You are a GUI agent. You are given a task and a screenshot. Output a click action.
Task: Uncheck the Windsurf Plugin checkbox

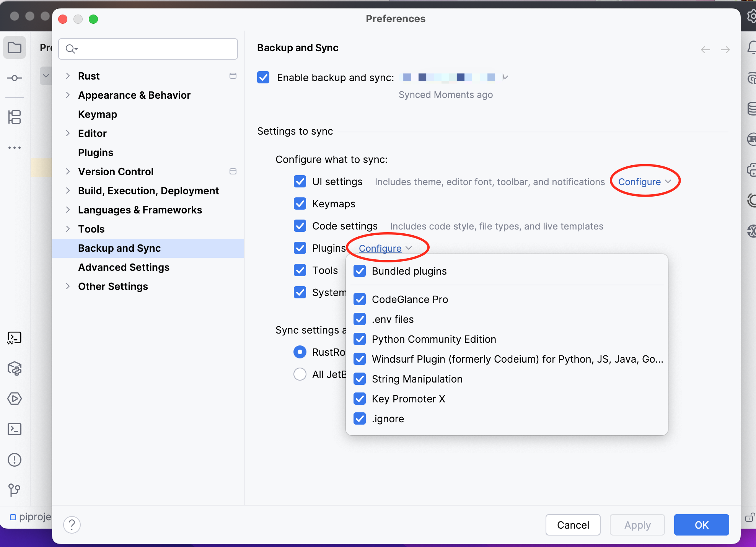[x=360, y=359]
